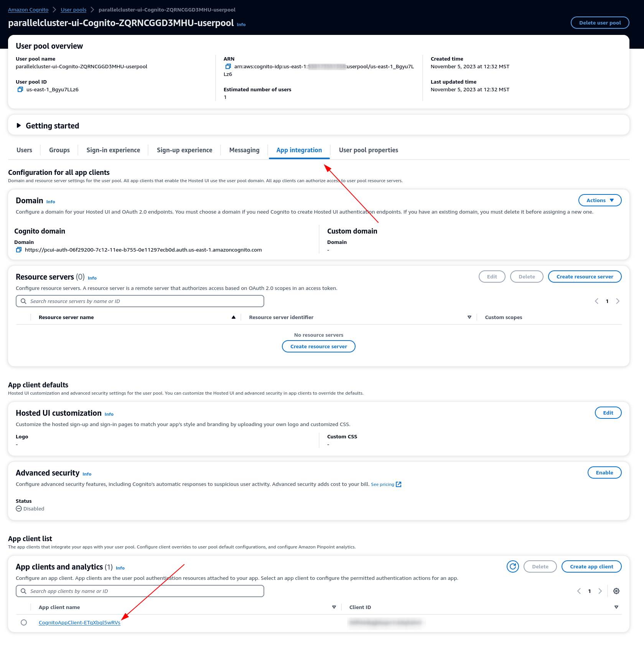Enable Advanced security

604,472
